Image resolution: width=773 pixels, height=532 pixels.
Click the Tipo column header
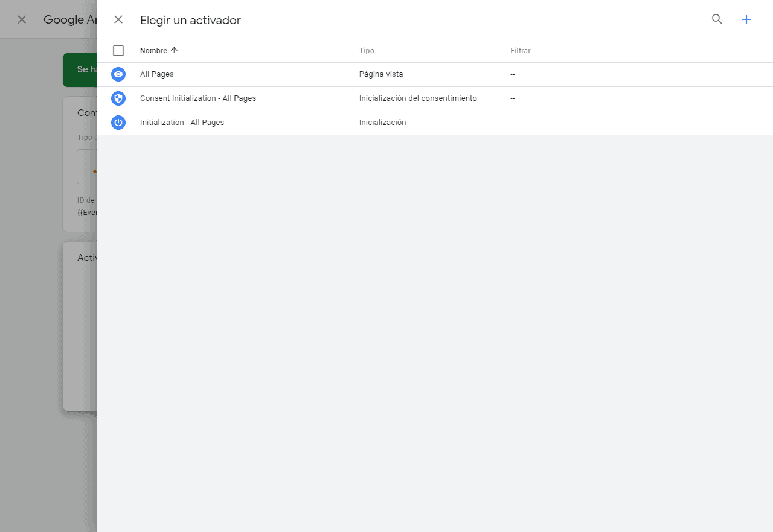[x=367, y=51]
